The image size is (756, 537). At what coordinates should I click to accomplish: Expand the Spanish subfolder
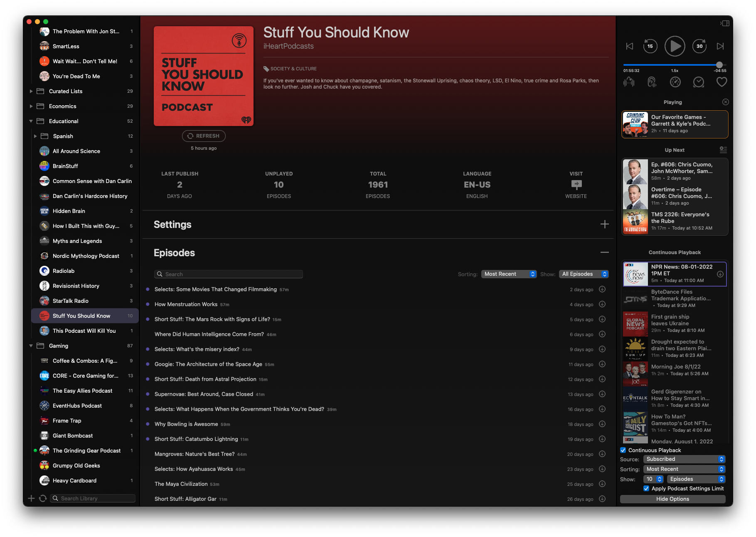pyautogui.click(x=35, y=136)
